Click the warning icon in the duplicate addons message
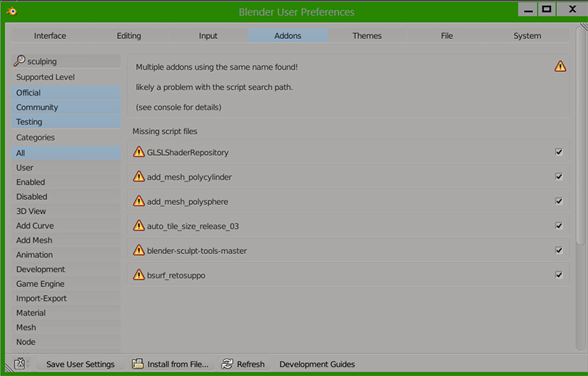588x376 pixels. coord(560,66)
